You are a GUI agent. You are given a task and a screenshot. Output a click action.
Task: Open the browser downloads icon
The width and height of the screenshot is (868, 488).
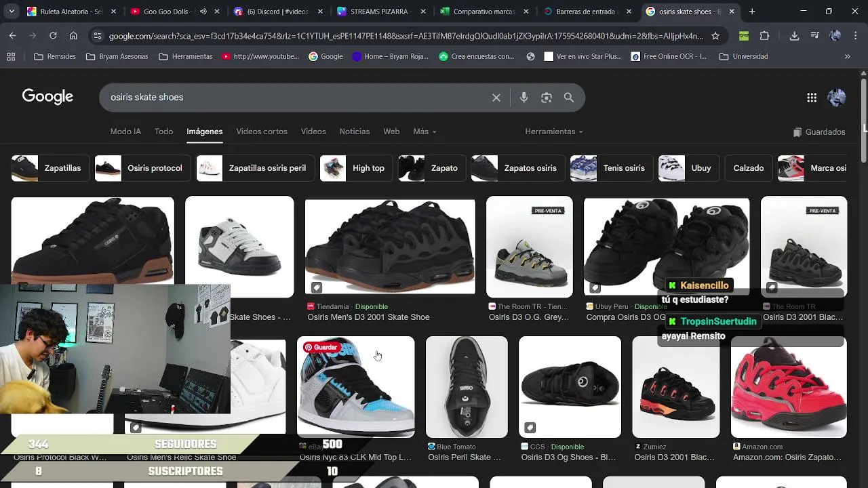point(794,36)
